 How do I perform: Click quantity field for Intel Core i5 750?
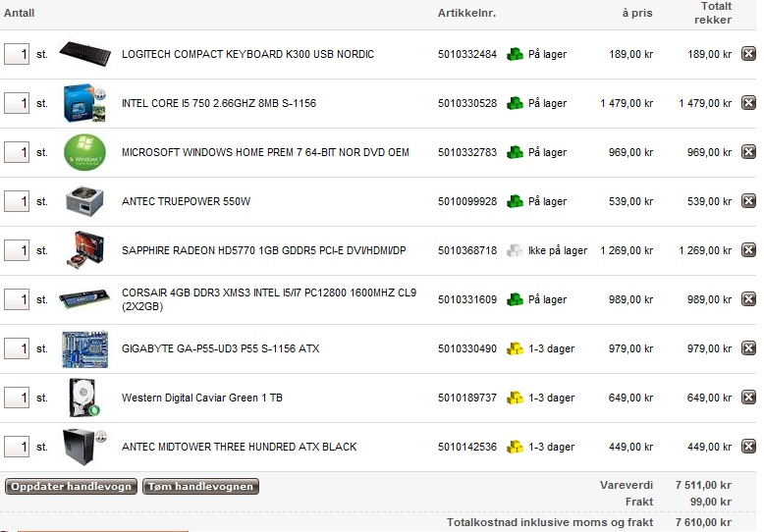tap(17, 103)
